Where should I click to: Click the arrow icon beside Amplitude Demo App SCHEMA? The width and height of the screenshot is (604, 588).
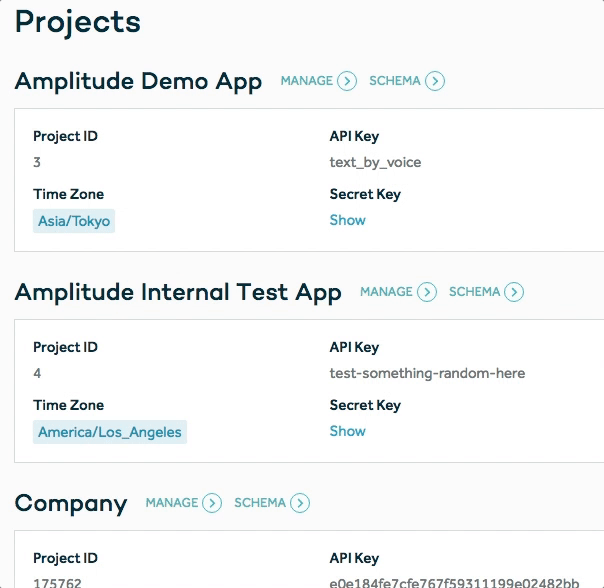click(x=435, y=81)
